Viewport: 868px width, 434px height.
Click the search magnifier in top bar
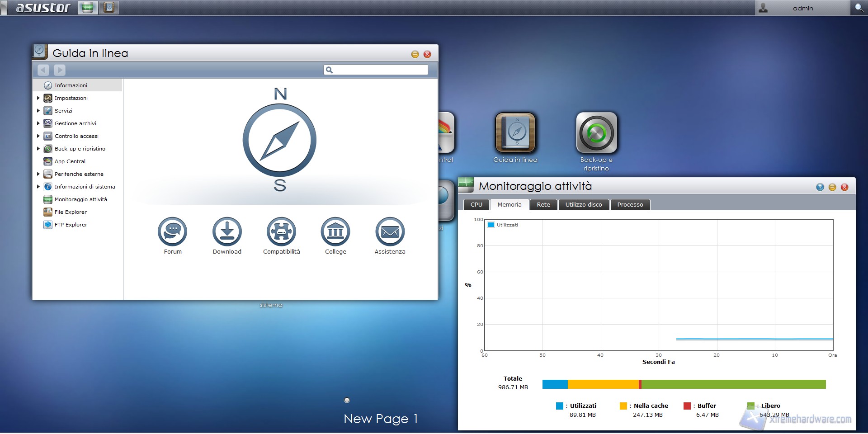859,8
